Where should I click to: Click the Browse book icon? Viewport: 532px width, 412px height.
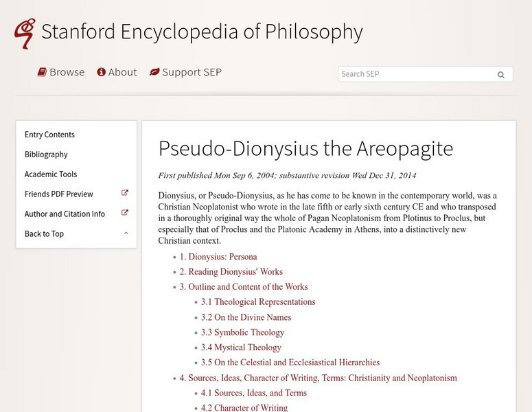pyautogui.click(x=42, y=72)
